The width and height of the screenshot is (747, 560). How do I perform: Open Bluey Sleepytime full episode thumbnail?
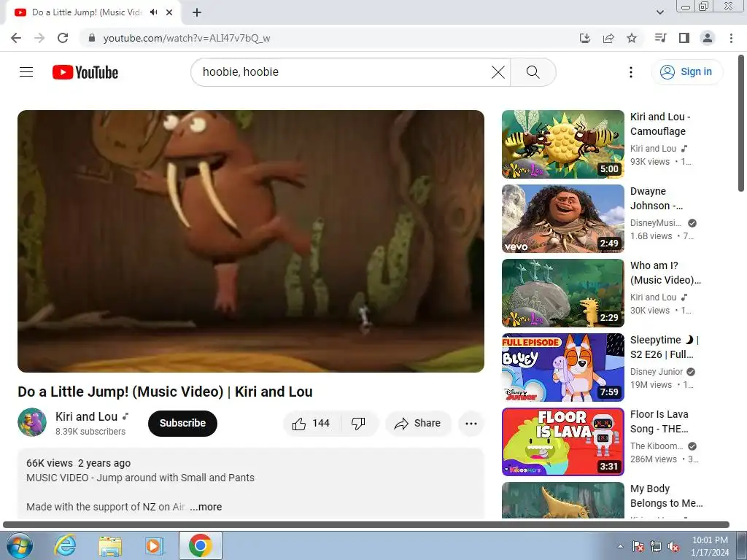coord(562,367)
